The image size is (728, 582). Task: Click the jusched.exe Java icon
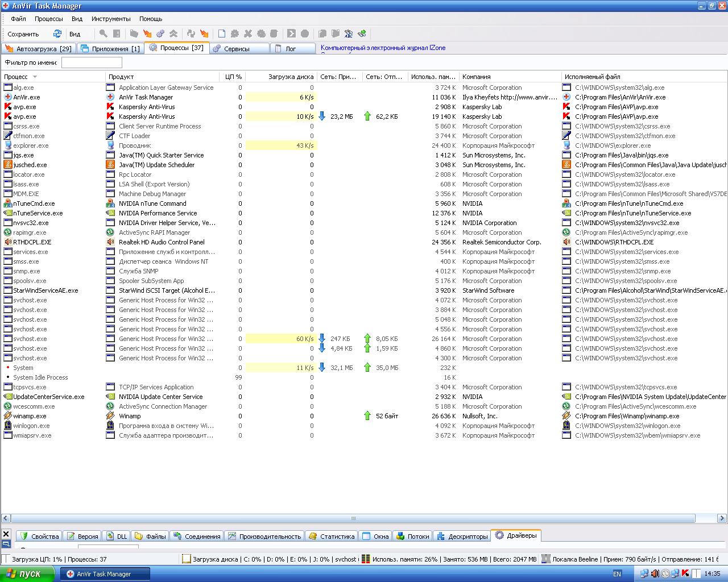[8, 165]
